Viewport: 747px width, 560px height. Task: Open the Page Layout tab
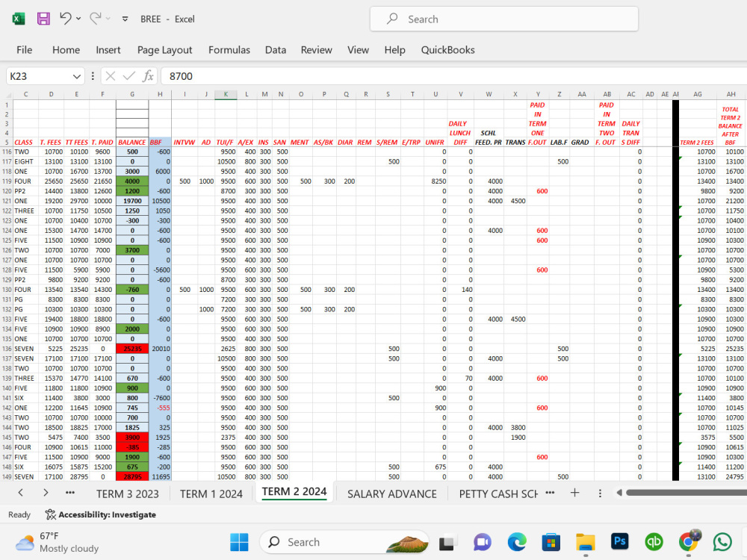coord(164,50)
